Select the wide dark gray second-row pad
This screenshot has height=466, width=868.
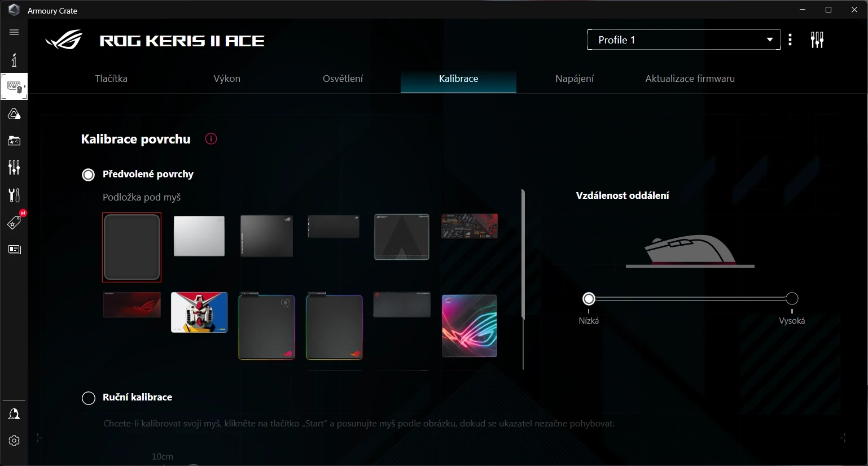click(x=402, y=304)
